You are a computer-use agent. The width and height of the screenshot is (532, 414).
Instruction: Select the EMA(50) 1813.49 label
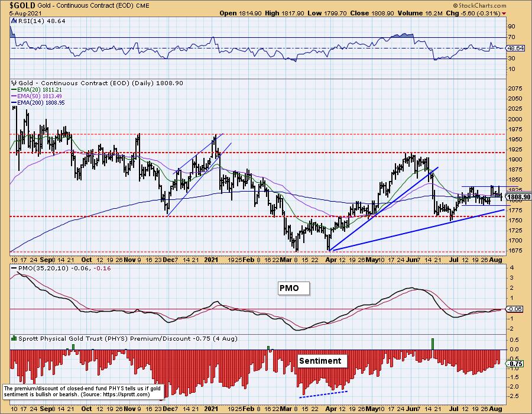[40, 96]
